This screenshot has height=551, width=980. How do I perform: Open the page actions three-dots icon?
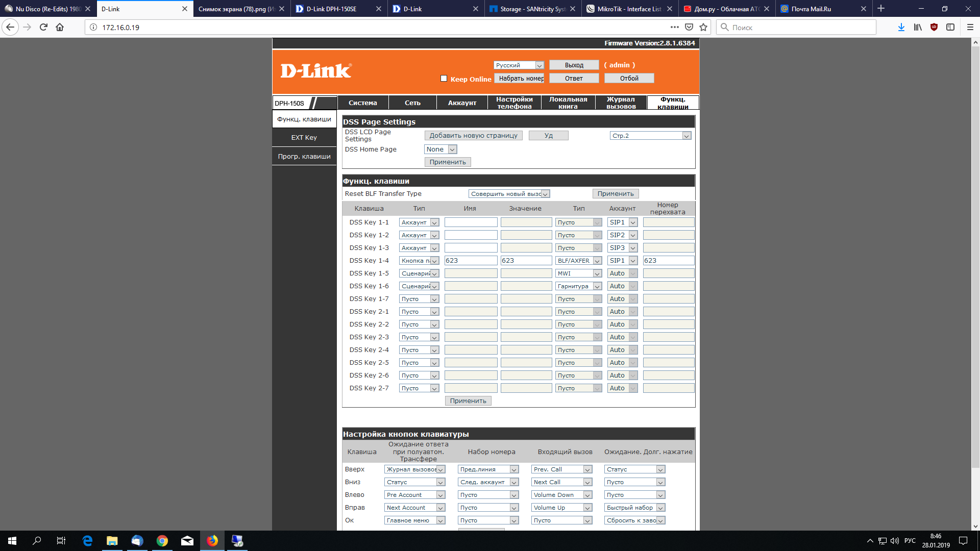pyautogui.click(x=674, y=27)
